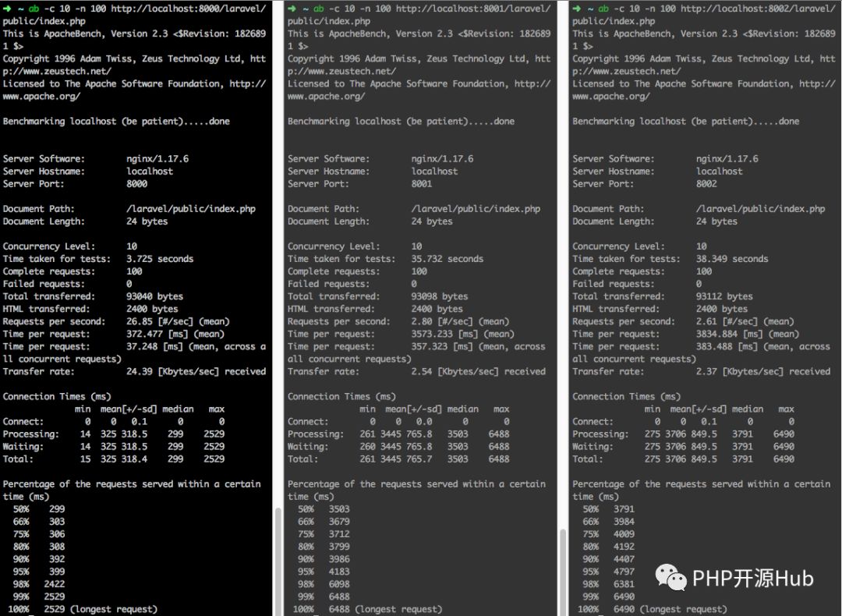Click the 98% percentile value "6381"
Image resolution: width=842 pixels, height=616 pixels.
tap(624, 584)
